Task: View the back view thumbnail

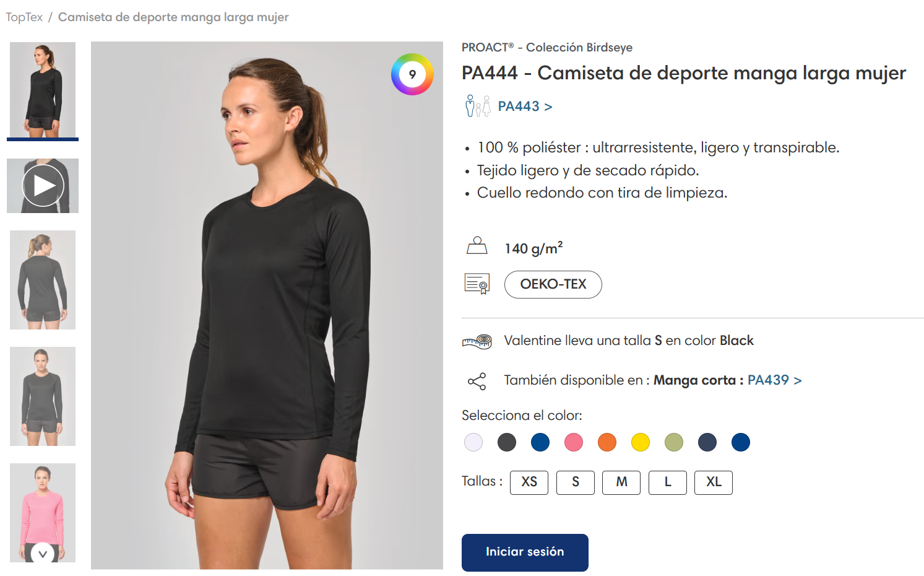Action: 43,280
